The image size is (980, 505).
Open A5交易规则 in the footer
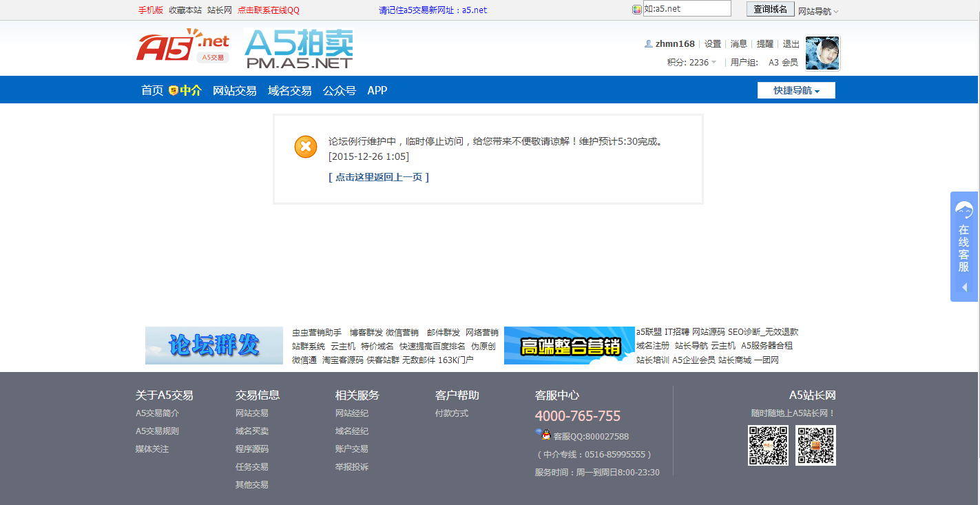[157, 431]
